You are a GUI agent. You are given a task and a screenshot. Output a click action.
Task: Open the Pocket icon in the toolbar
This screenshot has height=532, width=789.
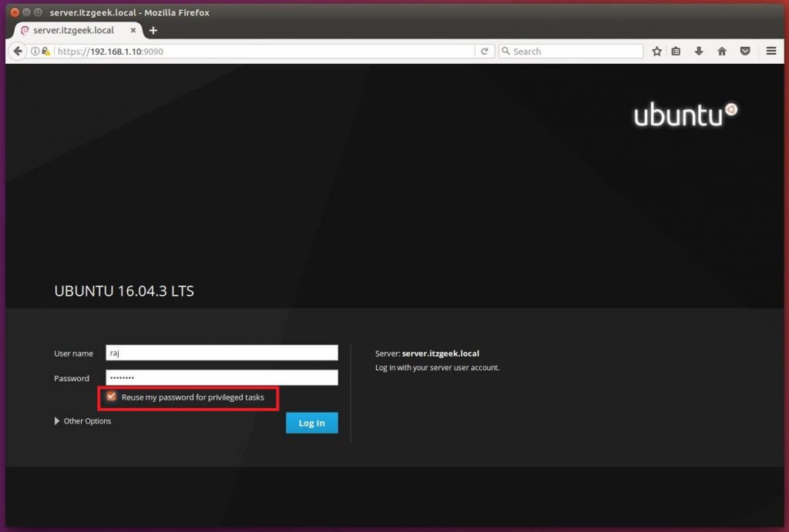(745, 52)
